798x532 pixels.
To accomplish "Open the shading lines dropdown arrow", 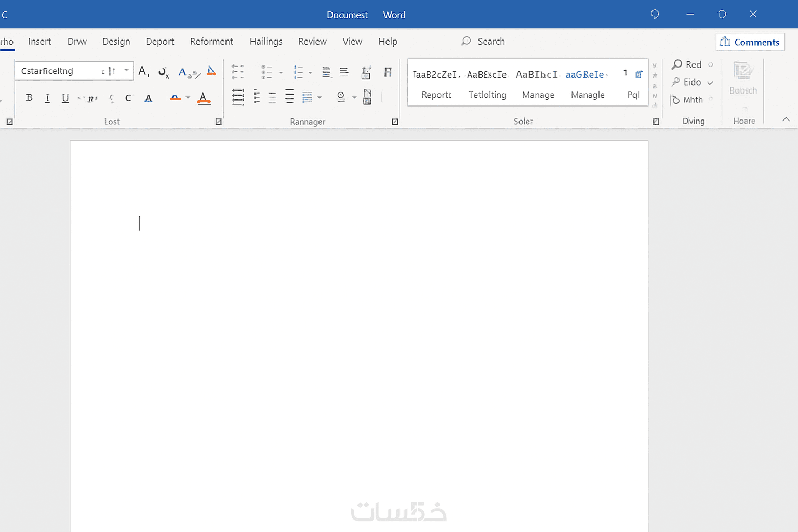I will (x=320, y=97).
